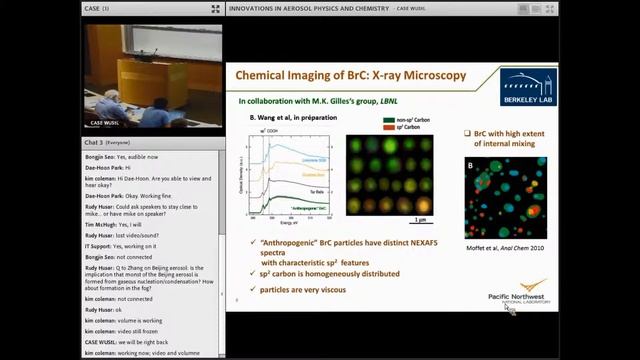The width and height of the screenshot is (640, 360).
Task: Click the checkmark bullet for 'Anthropogenic BrC particles'
Action: (253, 242)
